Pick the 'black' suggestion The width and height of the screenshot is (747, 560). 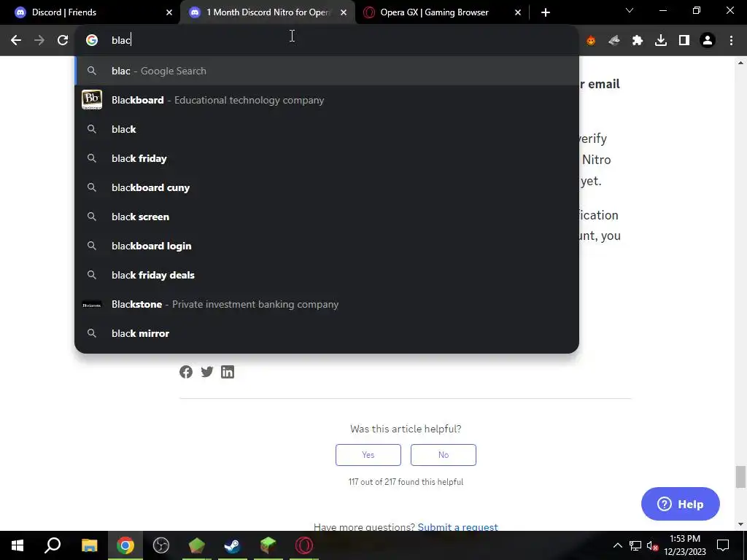click(x=327, y=129)
